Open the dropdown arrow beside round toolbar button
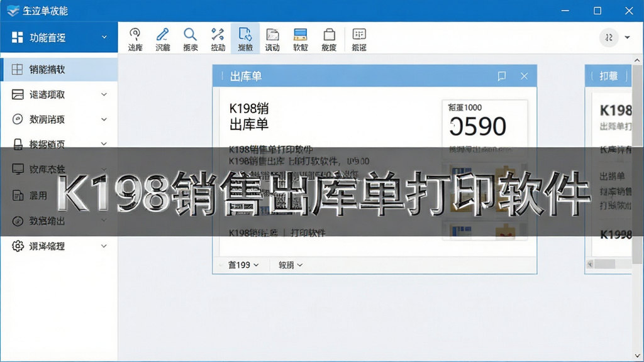The image size is (644, 362). [x=627, y=37]
